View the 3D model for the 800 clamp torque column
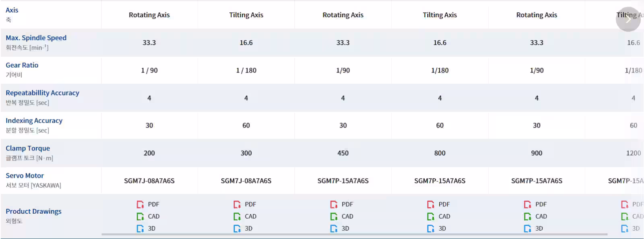644x239 pixels. coord(437,229)
